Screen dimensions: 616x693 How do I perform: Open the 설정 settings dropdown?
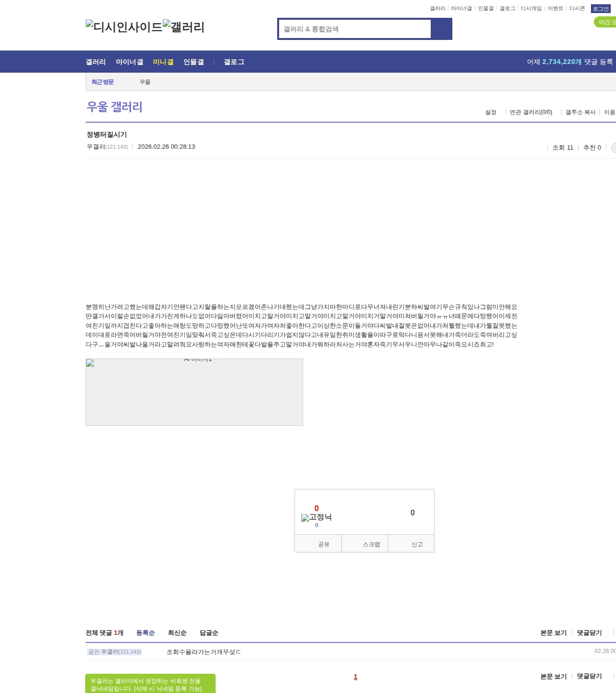tap(491, 112)
